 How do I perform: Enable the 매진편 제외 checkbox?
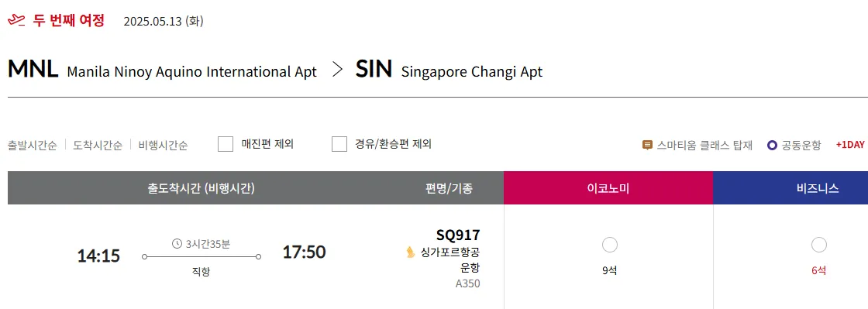click(226, 144)
